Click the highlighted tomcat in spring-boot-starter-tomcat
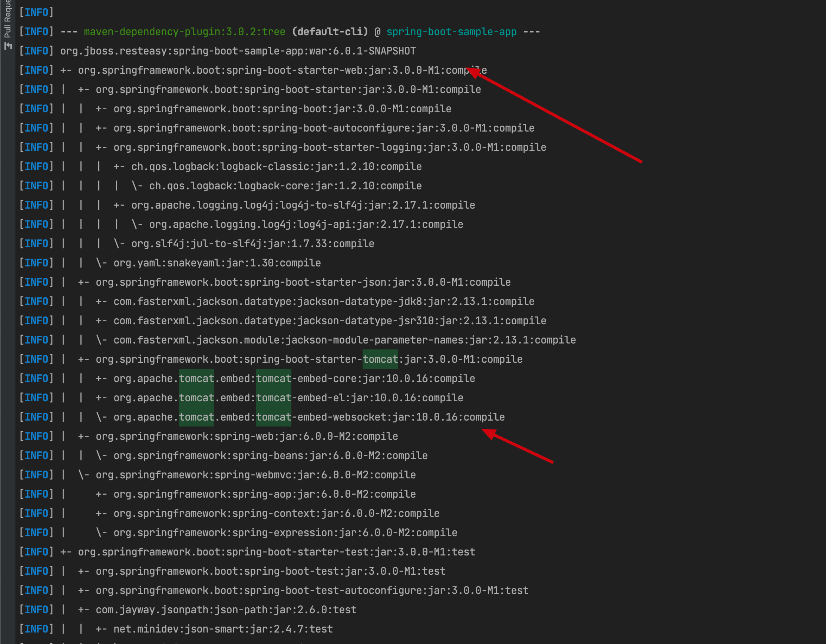This screenshot has width=826, height=644. [380, 359]
